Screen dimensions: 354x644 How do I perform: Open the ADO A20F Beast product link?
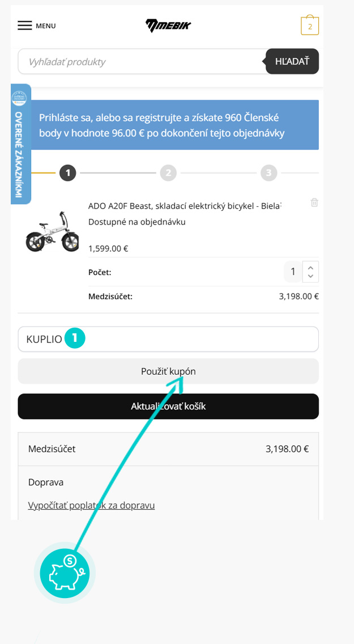tap(185, 205)
